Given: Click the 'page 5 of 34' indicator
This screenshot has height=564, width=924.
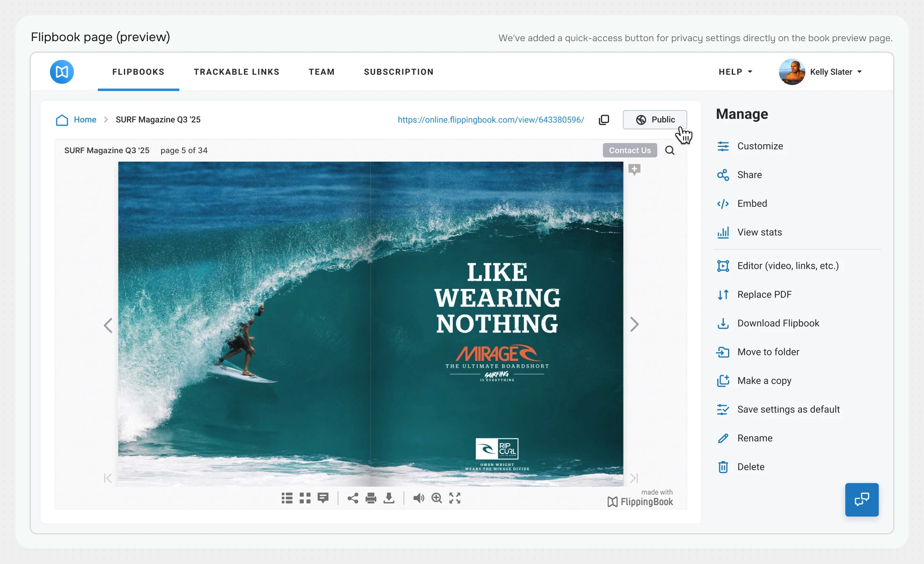Looking at the screenshot, I should click(x=184, y=150).
